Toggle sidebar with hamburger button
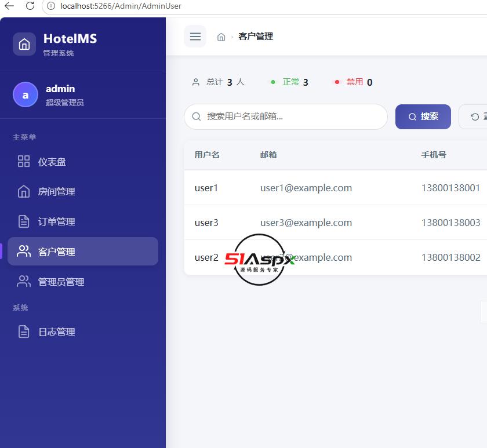 (195, 37)
